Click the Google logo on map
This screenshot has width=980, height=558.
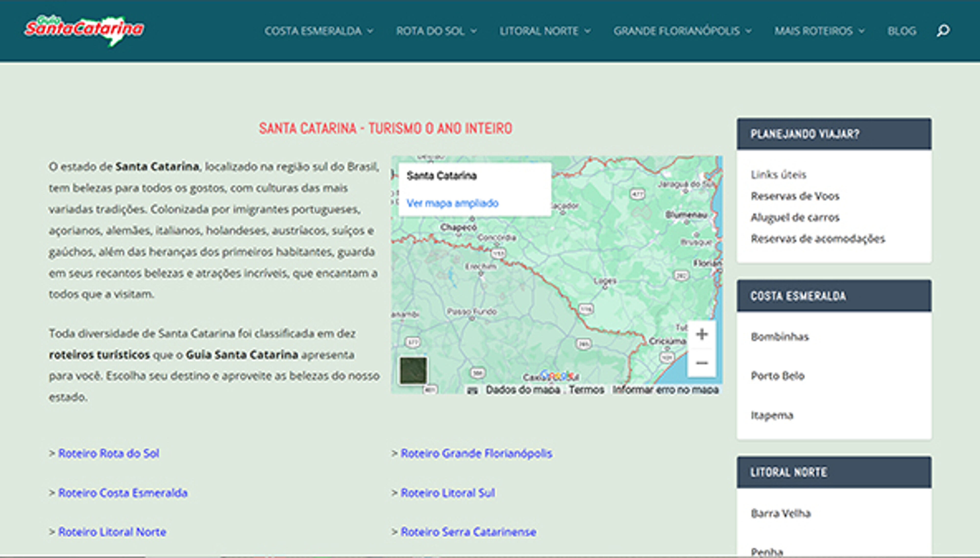557,375
